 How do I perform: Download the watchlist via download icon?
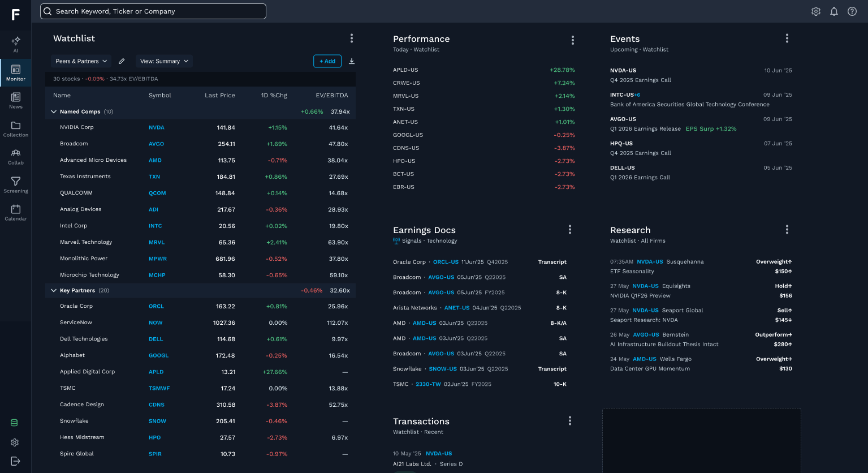(352, 61)
